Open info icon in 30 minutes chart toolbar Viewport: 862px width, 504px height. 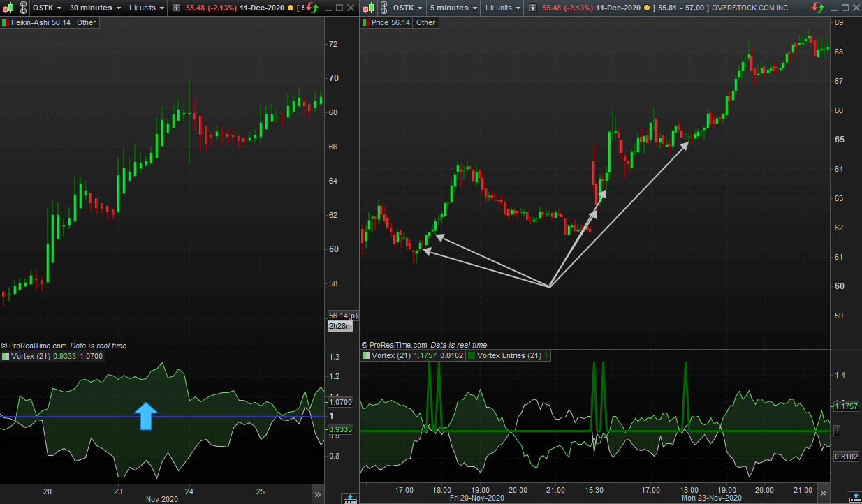[x=176, y=8]
